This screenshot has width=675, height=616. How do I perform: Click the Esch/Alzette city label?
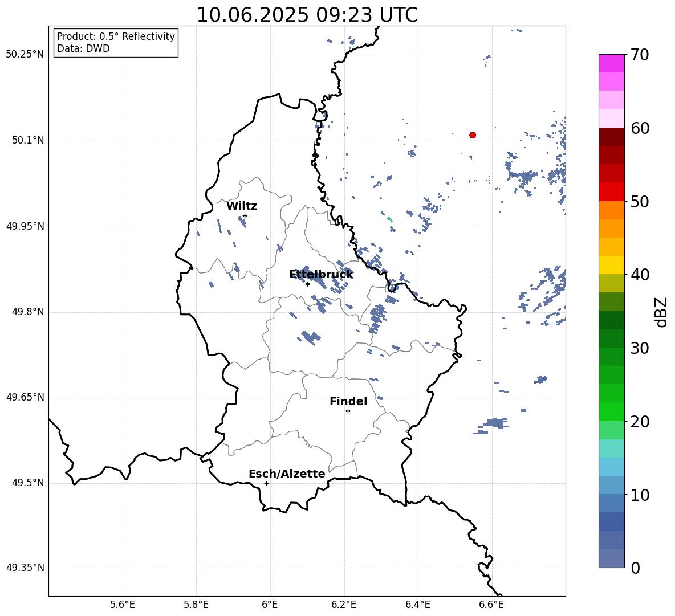click(287, 474)
